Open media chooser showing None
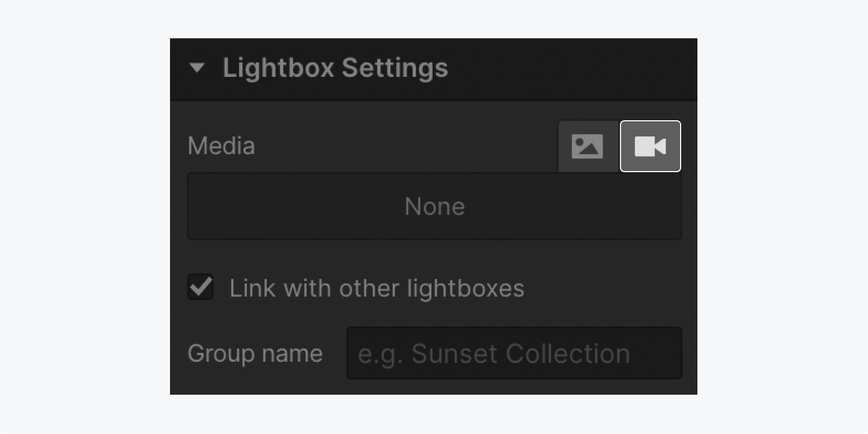The height and width of the screenshot is (434, 868). point(435,206)
